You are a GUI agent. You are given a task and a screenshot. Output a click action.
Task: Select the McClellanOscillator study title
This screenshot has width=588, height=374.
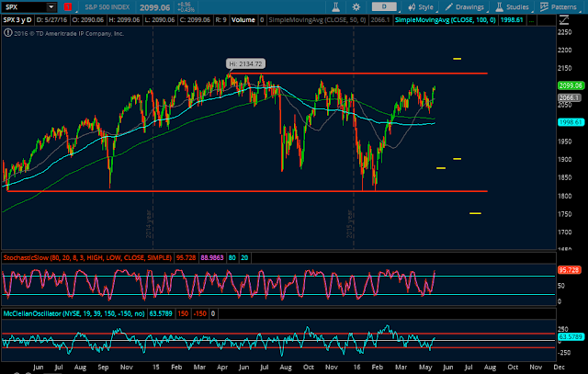[73, 313]
